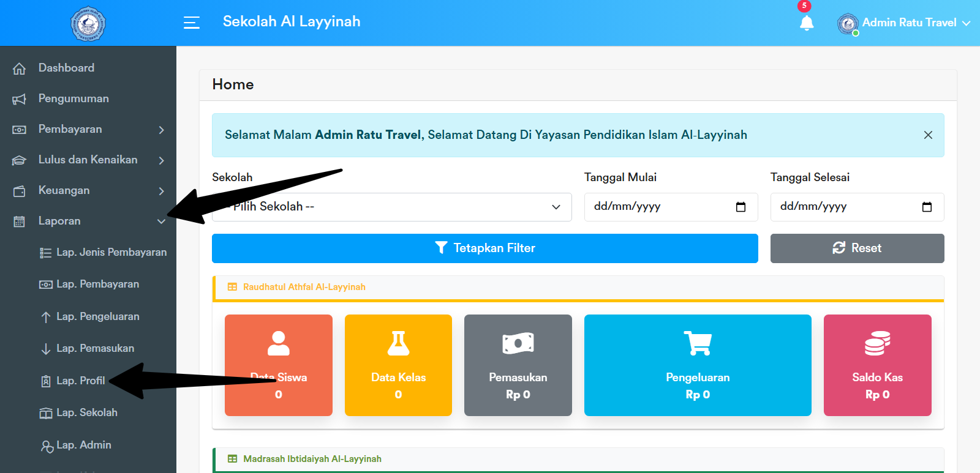
Task: Click the Pemasukan Rp 0 card
Action: 518,365
